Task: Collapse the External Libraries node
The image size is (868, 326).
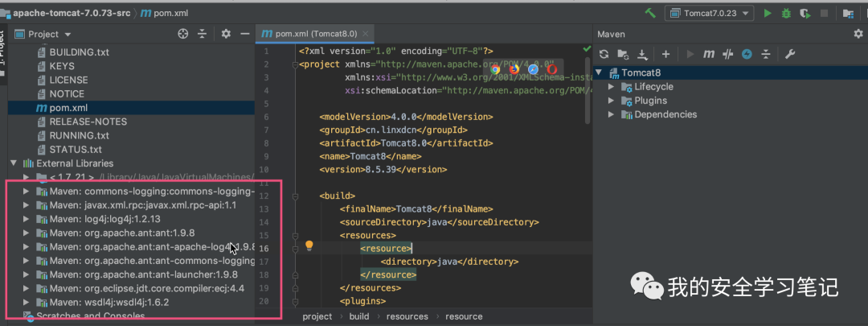Action: 14,163
